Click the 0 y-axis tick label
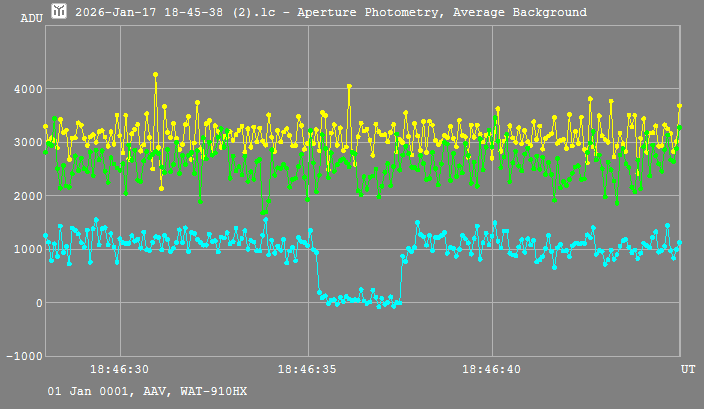This screenshot has height=409, width=704. click(38, 303)
